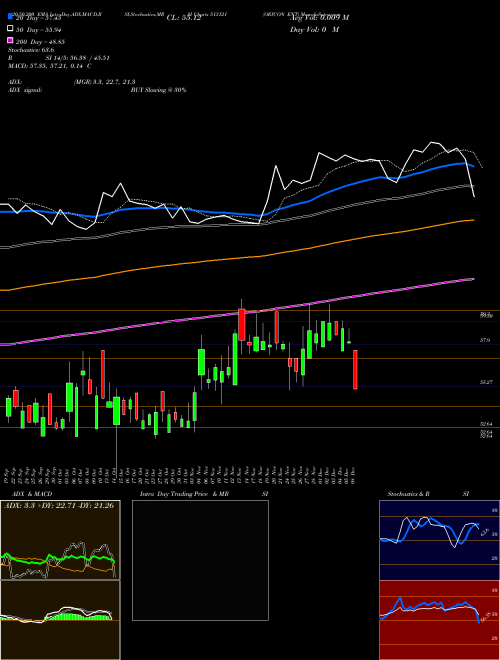Image resolution: width=500 pixels, height=660 pixels.
Task: Click the 'CL: 55.12' closing price label
Action: (x=184, y=18)
